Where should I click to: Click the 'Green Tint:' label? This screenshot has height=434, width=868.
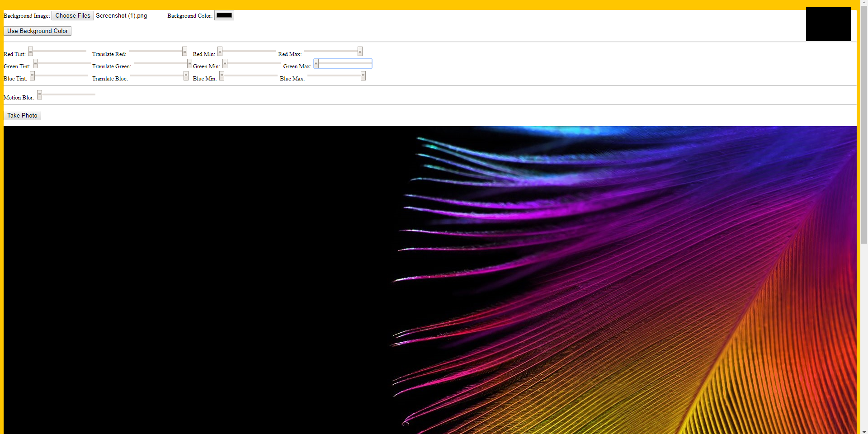tap(17, 66)
